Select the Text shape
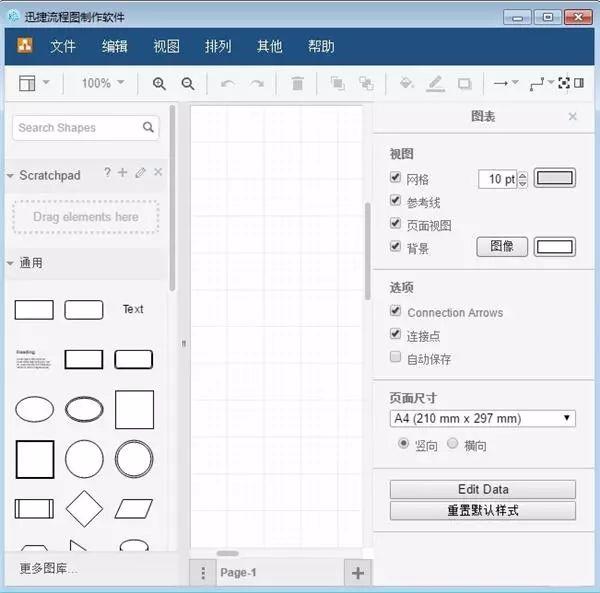Image resolution: width=600 pixels, height=593 pixels. coord(133,309)
